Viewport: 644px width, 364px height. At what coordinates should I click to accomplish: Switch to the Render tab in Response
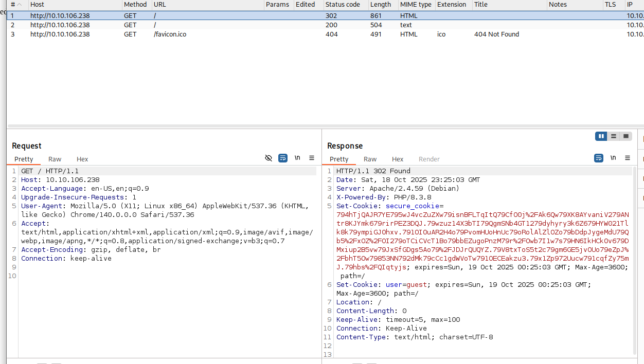coord(429,159)
